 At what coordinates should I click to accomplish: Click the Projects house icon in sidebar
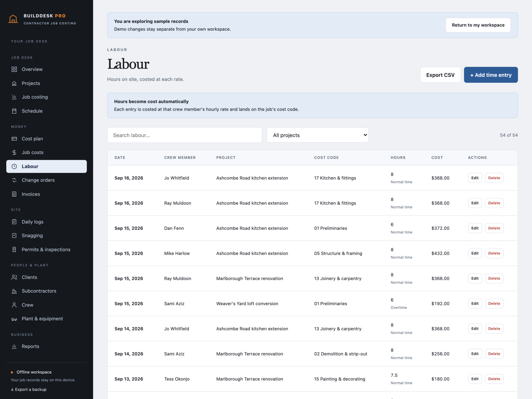click(x=14, y=83)
